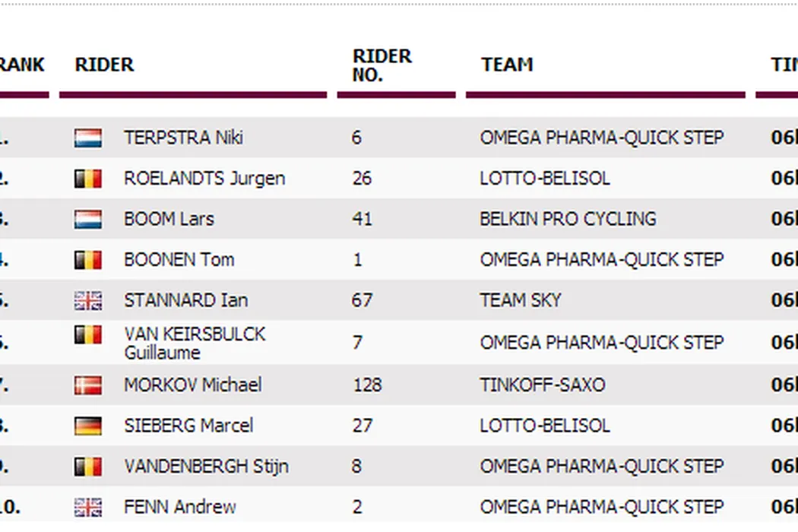Open team BELKIN PRO CYCLING
This screenshot has width=798, height=532.
point(568,220)
